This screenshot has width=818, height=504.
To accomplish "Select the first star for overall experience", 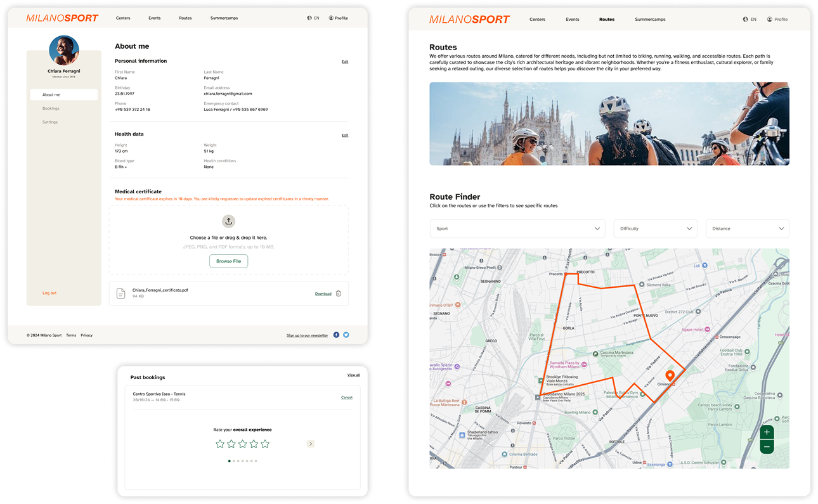I will [220, 443].
